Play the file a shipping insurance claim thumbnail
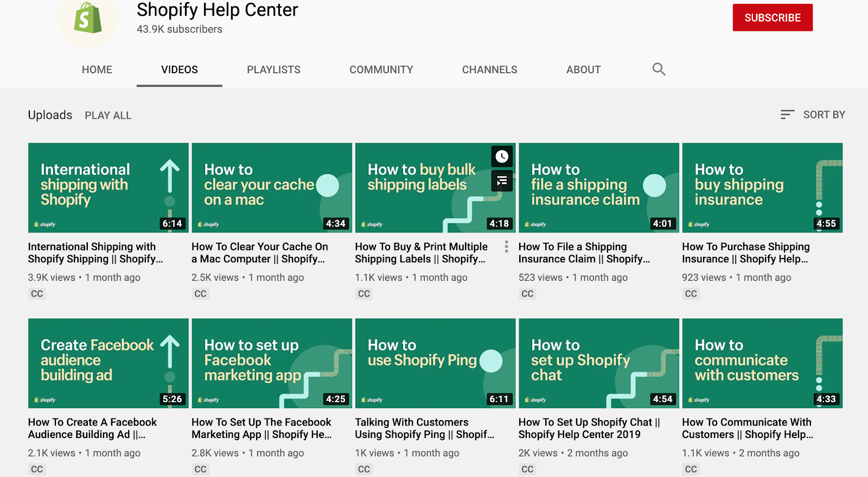 coord(599,188)
